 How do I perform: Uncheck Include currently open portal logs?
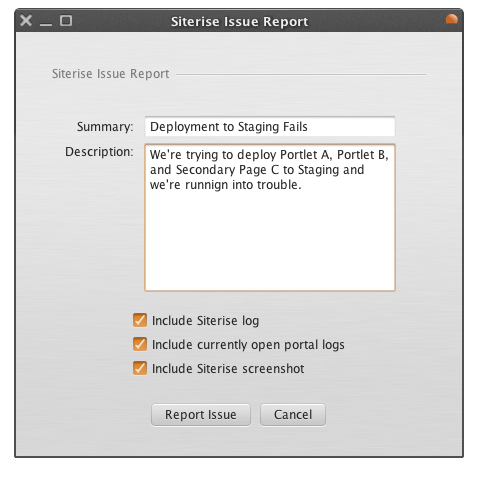pos(140,344)
